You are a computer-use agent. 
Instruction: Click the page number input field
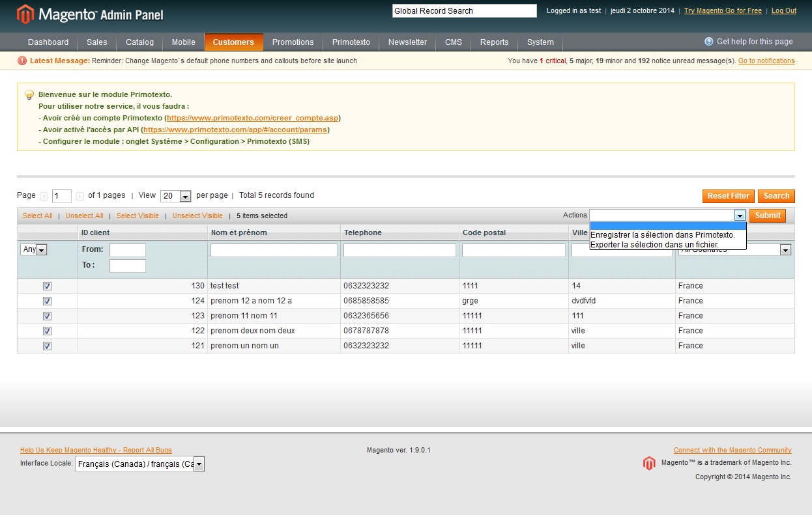coord(62,196)
